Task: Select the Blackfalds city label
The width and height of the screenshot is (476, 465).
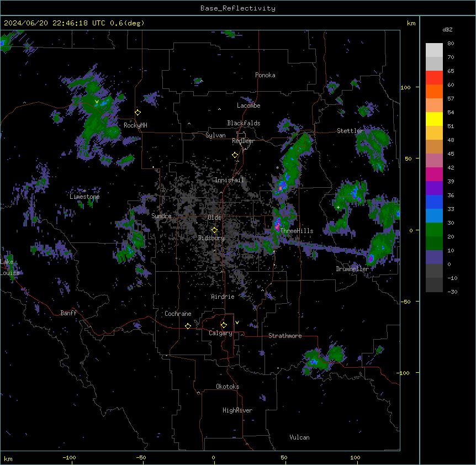Action: [244, 123]
